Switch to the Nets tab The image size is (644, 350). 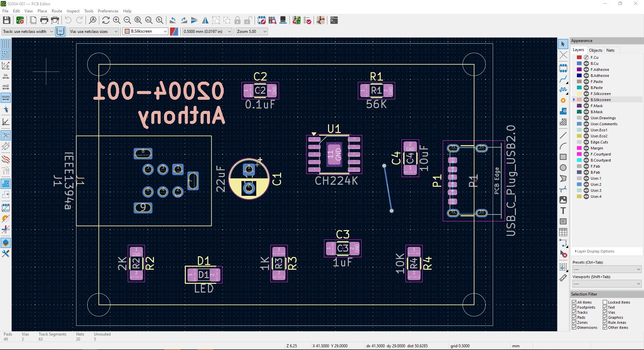click(x=610, y=50)
